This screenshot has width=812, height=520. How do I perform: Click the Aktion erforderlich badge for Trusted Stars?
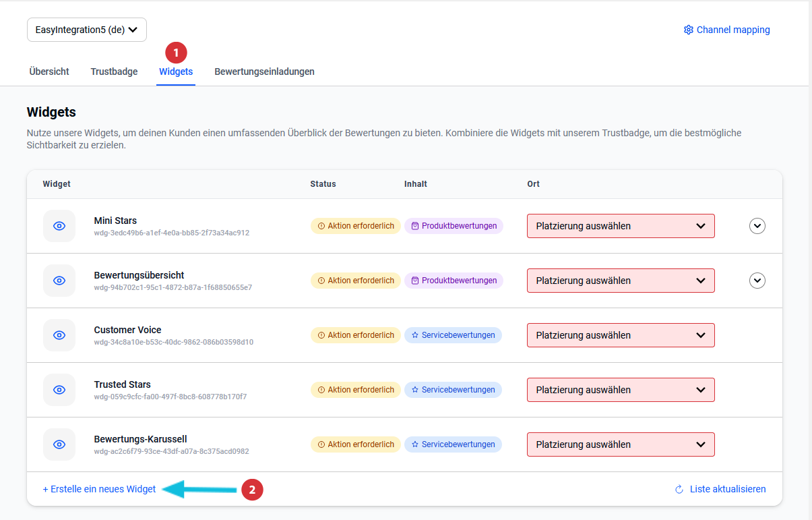[x=355, y=390]
